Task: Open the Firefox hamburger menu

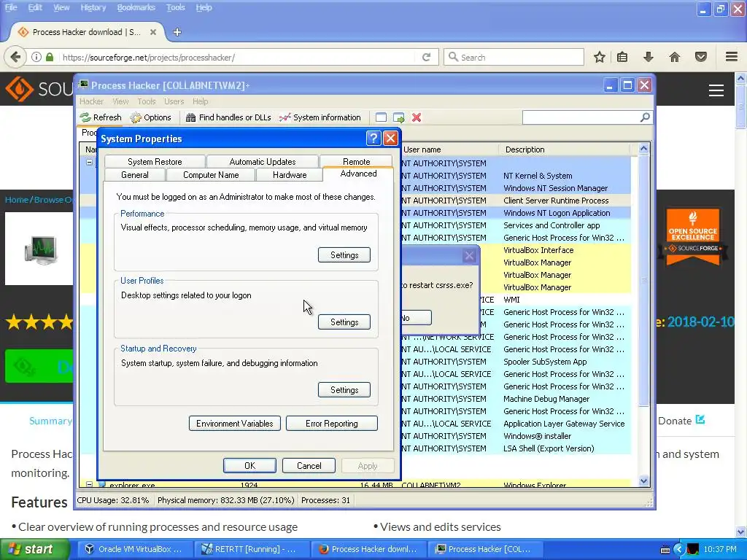Action: click(x=732, y=57)
